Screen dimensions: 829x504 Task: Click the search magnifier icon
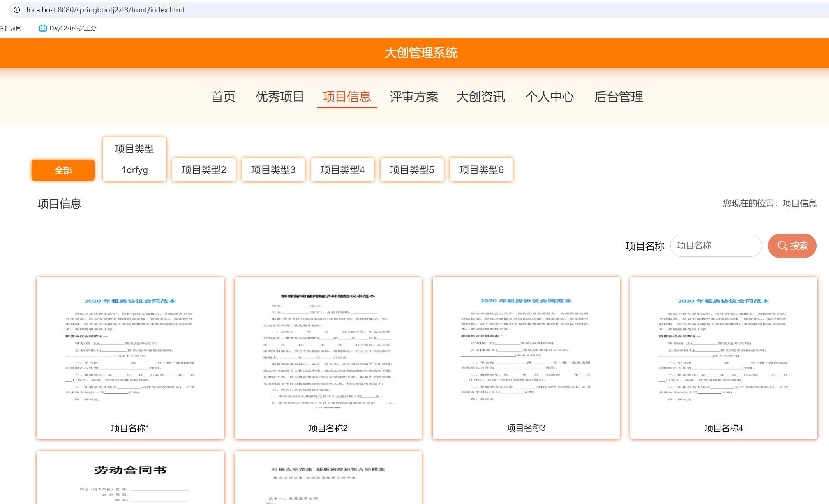pos(782,246)
